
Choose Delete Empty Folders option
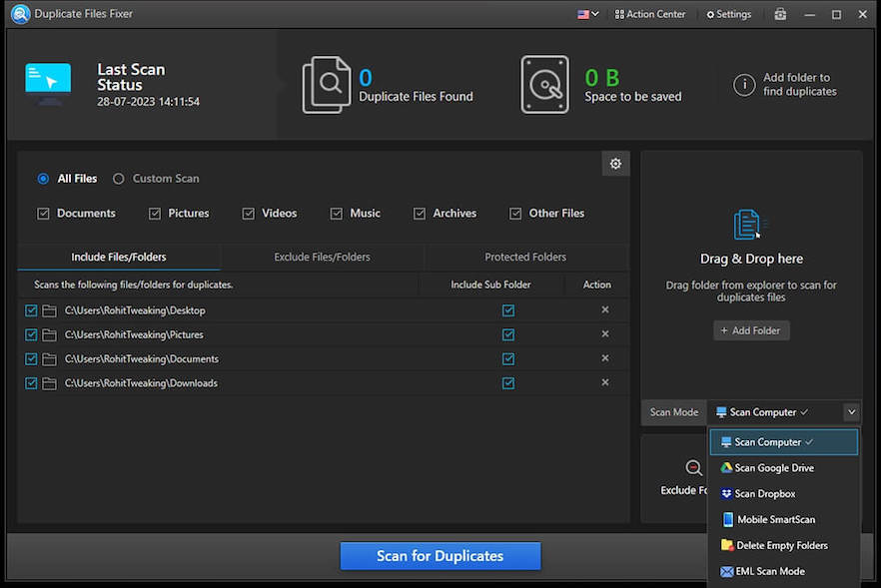pyautogui.click(x=784, y=545)
